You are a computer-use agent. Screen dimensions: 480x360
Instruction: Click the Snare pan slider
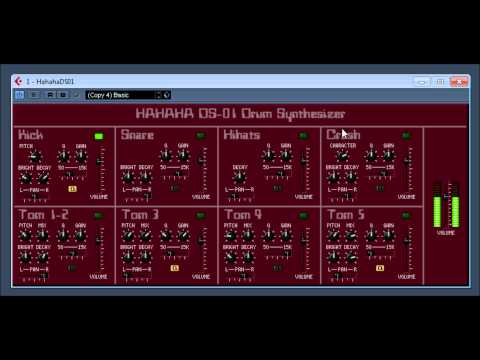pyautogui.click(x=147, y=197)
